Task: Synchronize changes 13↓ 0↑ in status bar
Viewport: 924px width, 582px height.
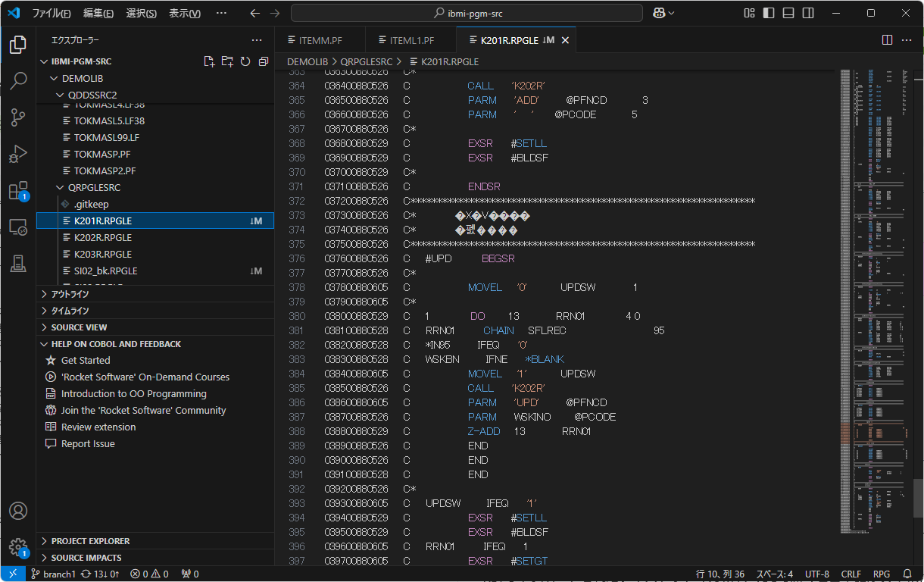Action: [x=100, y=574]
